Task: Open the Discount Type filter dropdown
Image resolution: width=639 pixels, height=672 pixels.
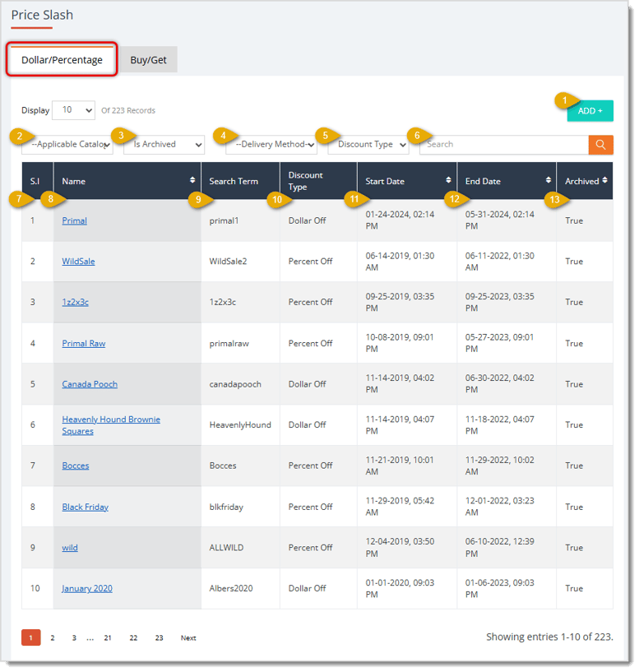Action: tap(368, 145)
